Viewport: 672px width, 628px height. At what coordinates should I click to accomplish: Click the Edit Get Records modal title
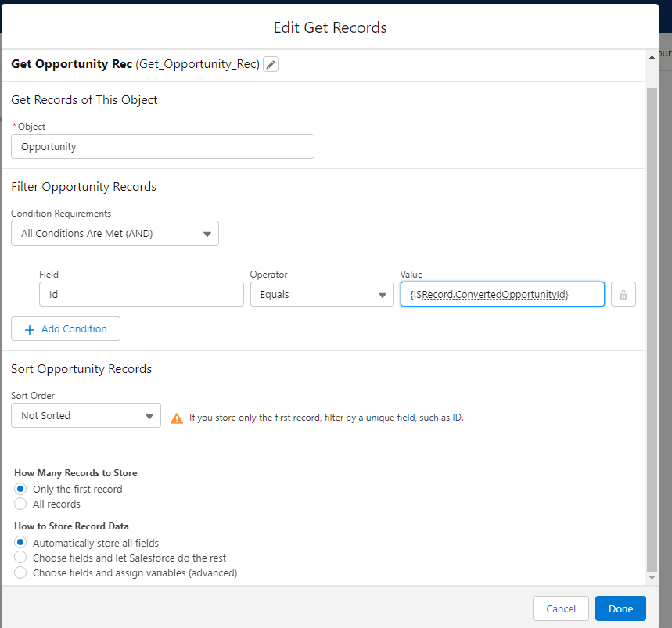click(x=330, y=27)
